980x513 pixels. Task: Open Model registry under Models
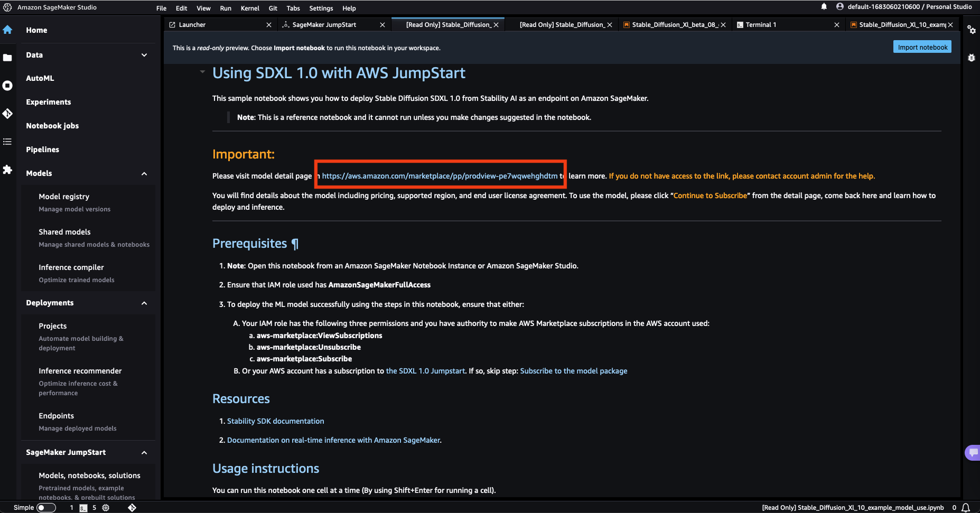pos(64,197)
